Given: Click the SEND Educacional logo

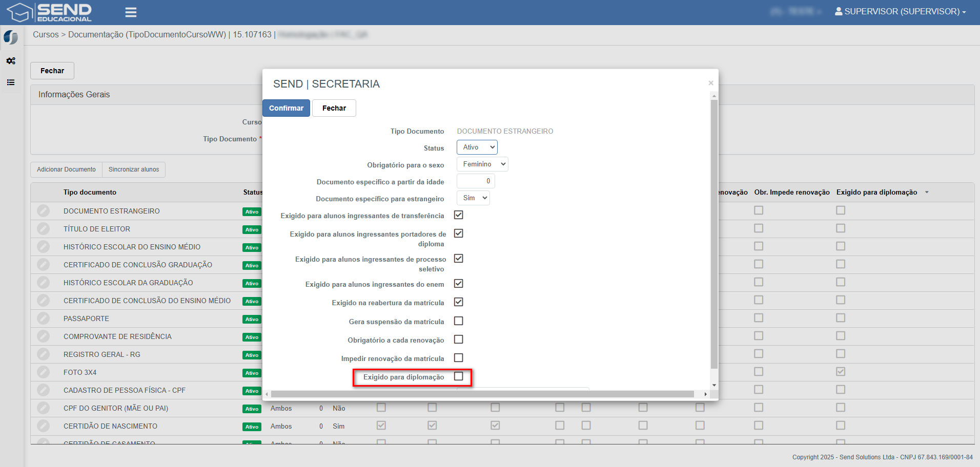Looking at the screenshot, I should coord(49,12).
